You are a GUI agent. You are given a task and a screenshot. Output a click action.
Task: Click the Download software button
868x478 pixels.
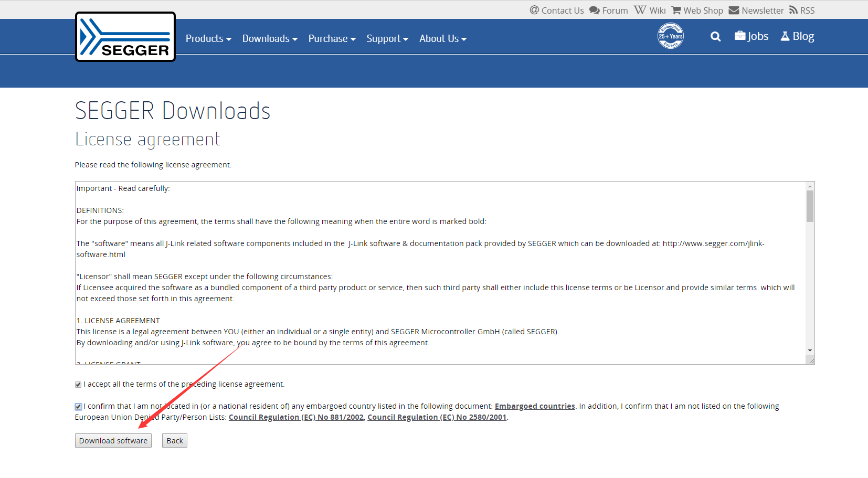click(x=113, y=441)
